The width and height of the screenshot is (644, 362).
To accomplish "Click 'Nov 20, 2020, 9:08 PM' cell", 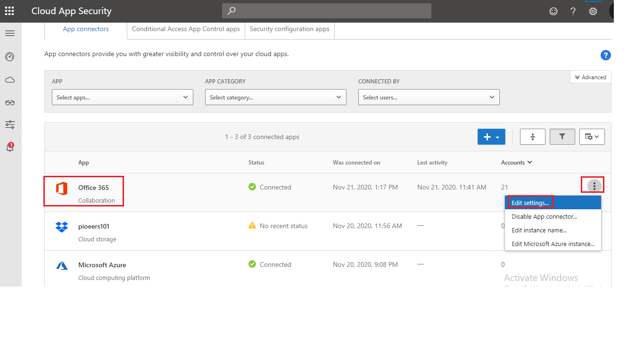I will point(365,264).
